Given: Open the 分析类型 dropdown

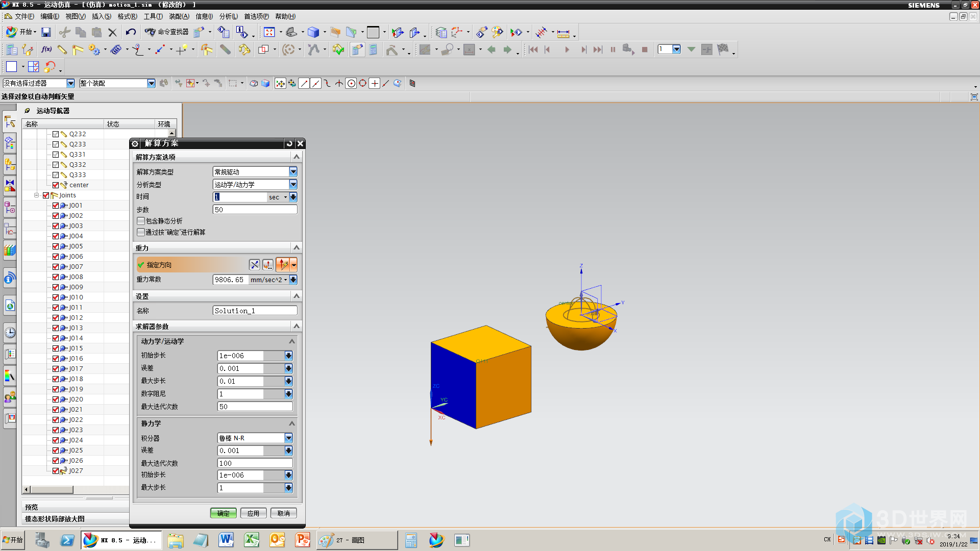Looking at the screenshot, I should (293, 185).
